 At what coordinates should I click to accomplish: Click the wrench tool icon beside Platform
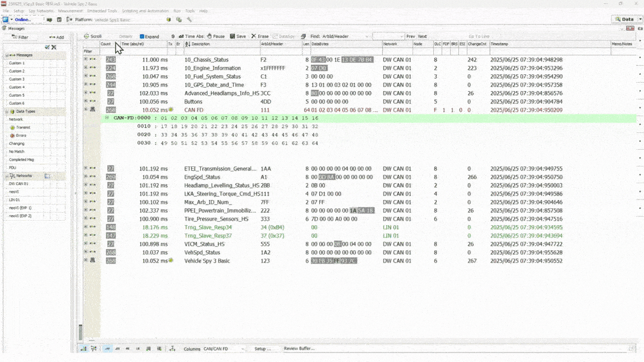(x=189, y=20)
